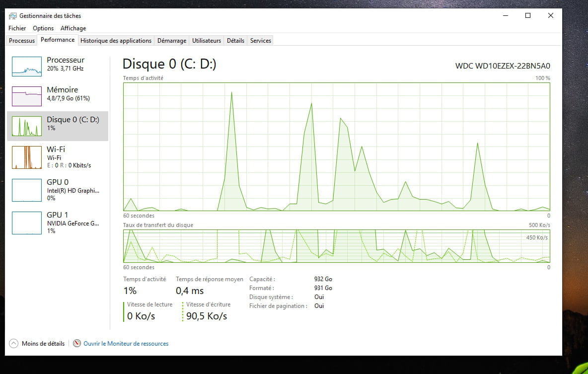Click the 931 Go formatted value
The image size is (588, 374).
click(323, 288)
